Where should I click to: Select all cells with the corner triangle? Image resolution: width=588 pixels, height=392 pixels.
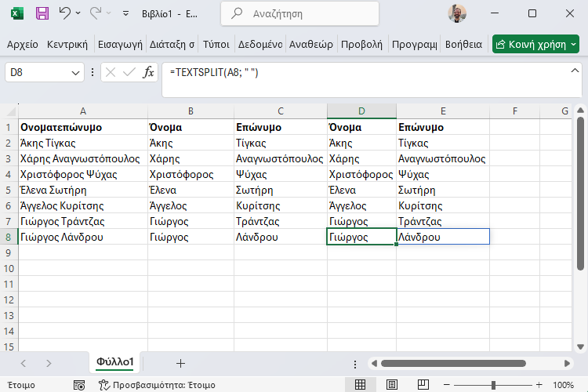10,111
